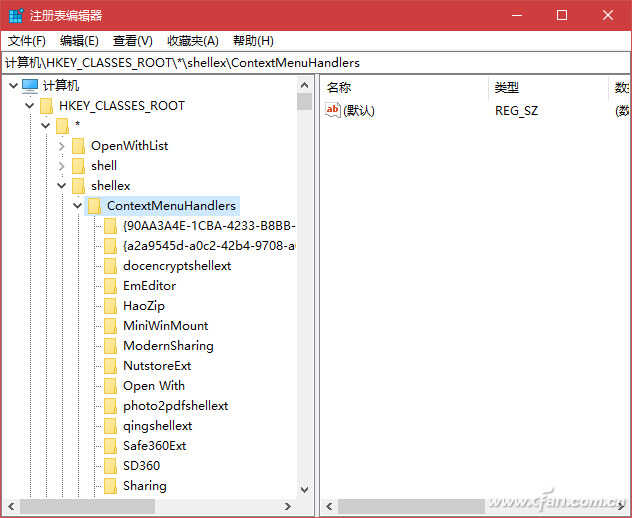Expand the OpenWithList key
This screenshot has width=632, height=518.
pyautogui.click(x=61, y=146)
